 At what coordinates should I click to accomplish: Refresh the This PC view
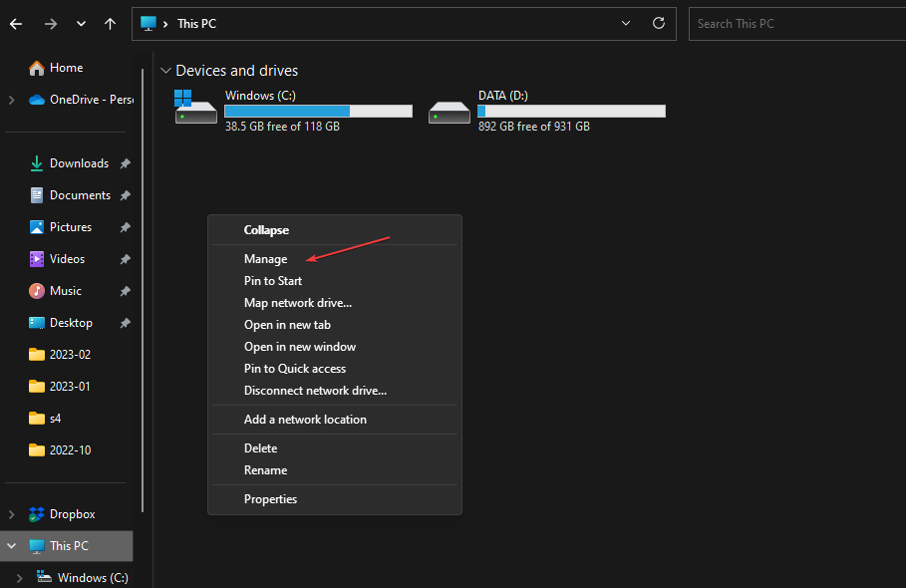pyautogui.click(x=658, y=24)
